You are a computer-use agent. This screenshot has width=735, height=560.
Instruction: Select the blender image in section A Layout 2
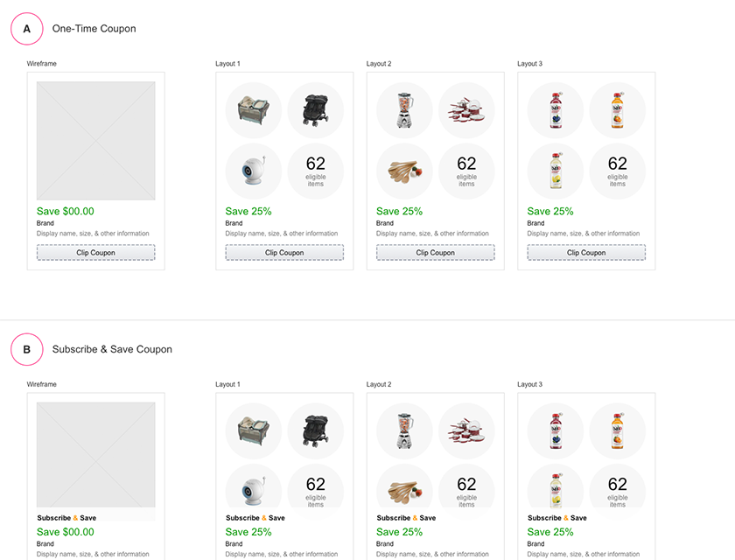tap(404, 110)
